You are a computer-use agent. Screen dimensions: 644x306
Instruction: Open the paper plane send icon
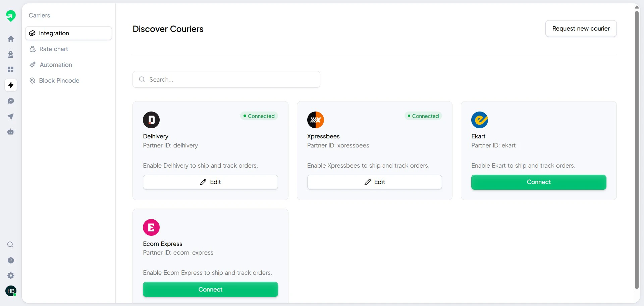click(11, 117)
